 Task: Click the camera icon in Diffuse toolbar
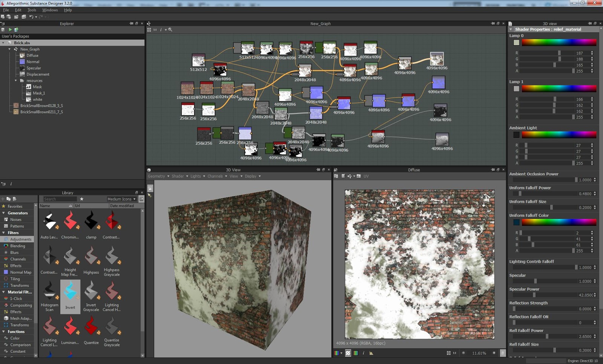point(359,176)
